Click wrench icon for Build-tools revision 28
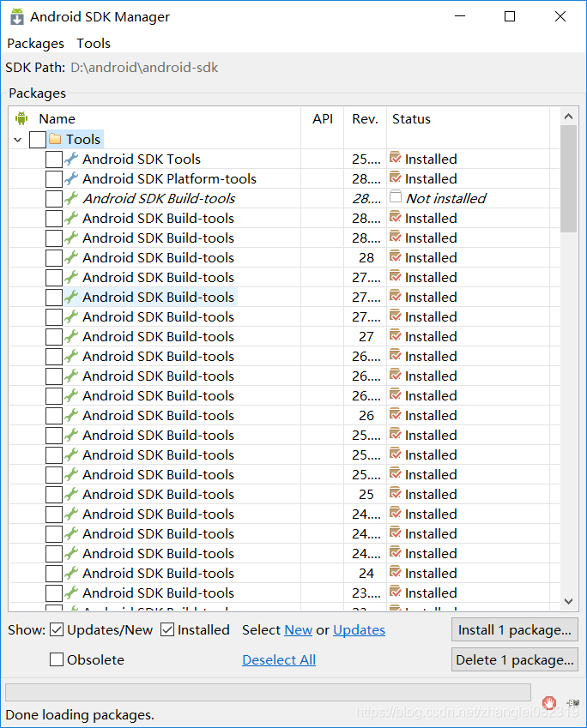This screenshot has height=728, width=587. 71,257
